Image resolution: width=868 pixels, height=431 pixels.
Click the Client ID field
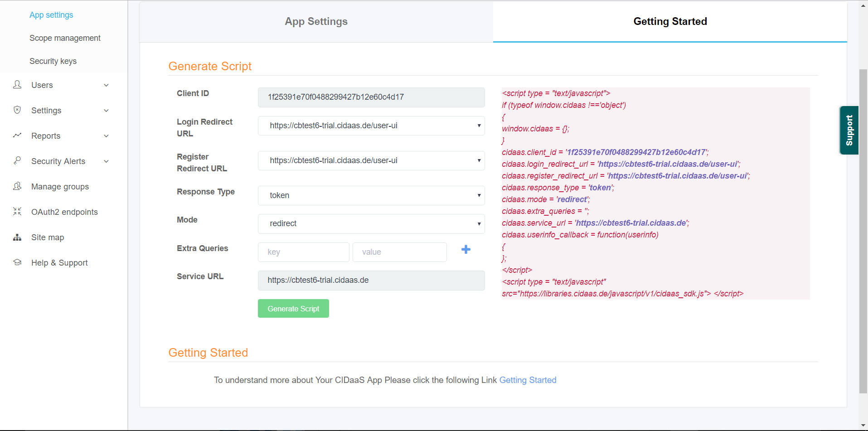tap(371, 97)
